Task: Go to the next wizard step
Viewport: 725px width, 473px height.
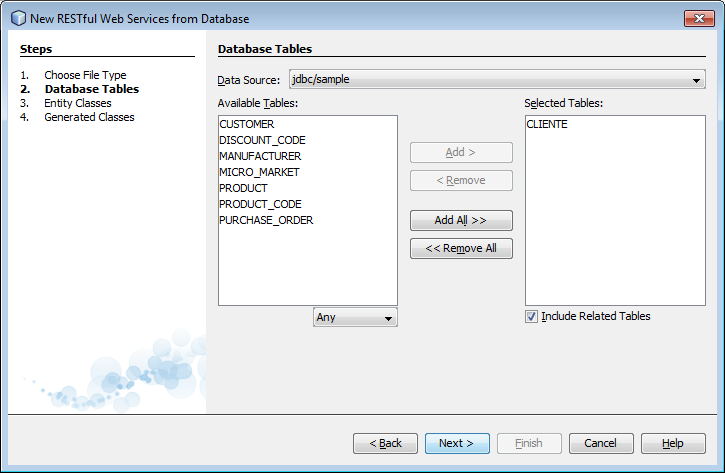Action: pos(457,443)
